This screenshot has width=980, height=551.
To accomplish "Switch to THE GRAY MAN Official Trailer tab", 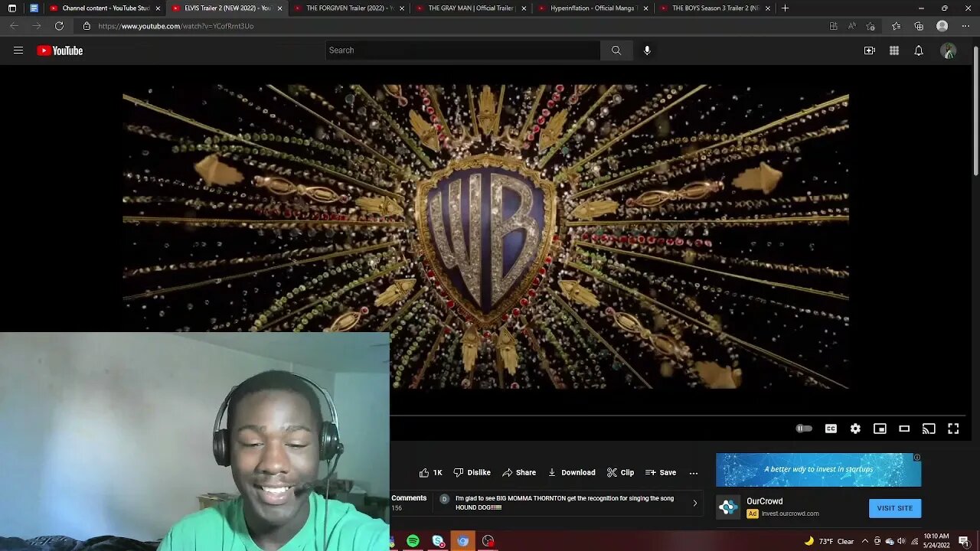I will [x=471, y=8].
